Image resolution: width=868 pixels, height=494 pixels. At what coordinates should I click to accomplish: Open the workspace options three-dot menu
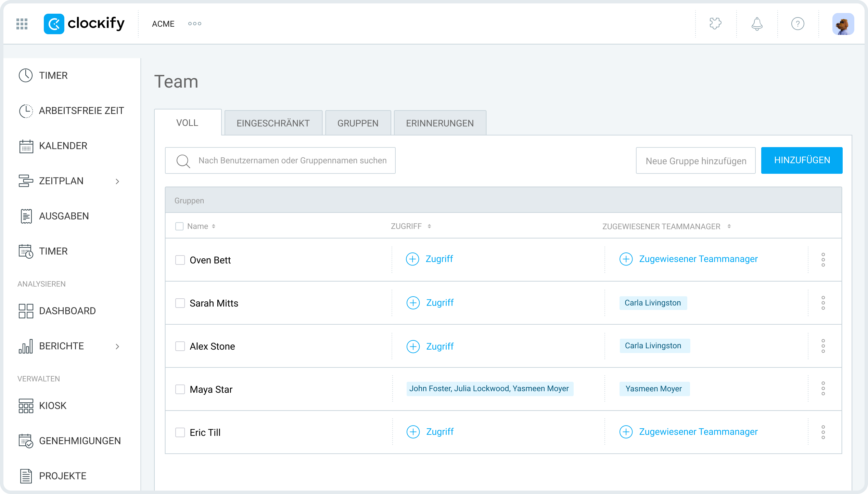tap(195, 24)
